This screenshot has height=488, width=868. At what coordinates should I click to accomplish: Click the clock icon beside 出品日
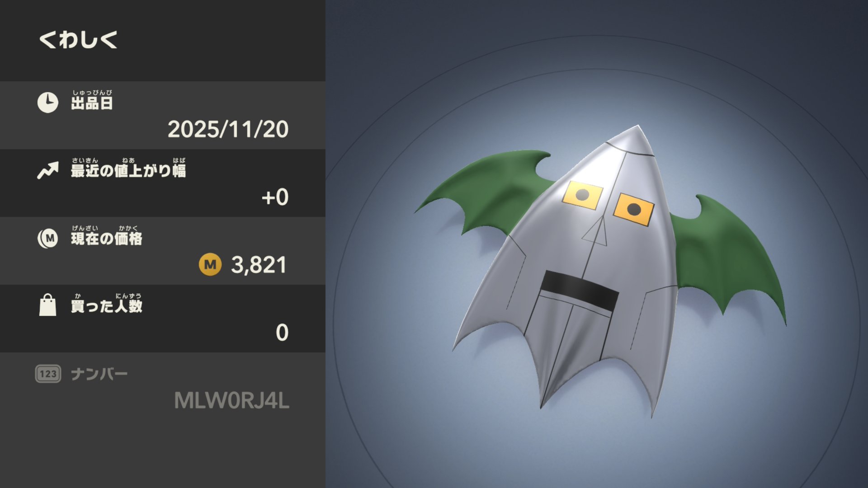[x=47, y=103]
